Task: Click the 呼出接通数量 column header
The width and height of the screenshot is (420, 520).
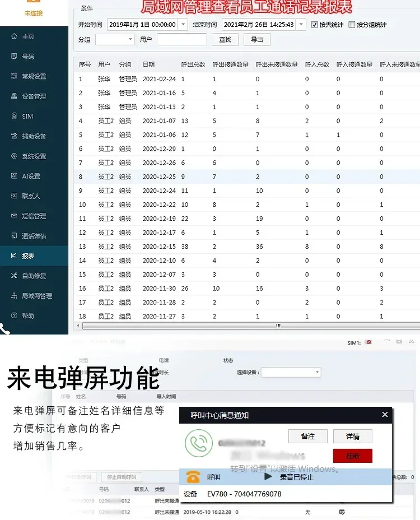Action: 230,64
